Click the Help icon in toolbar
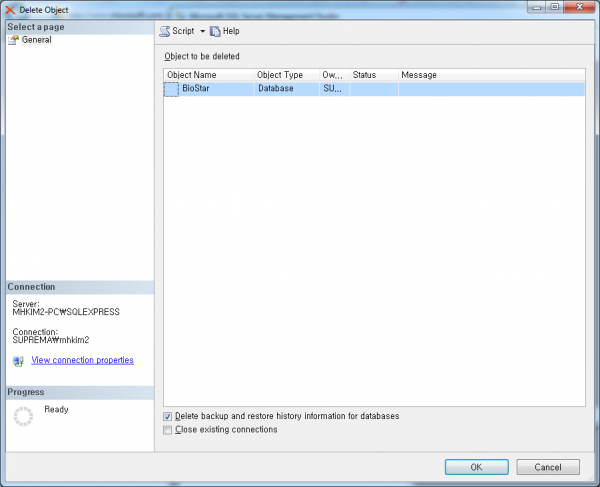600x487 pixels. point(214,31)
